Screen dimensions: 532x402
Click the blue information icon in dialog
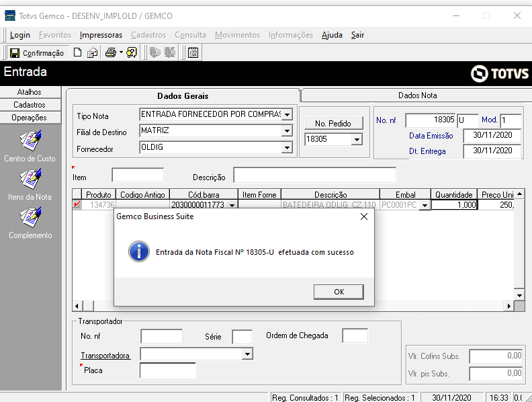[x=139, y=251]
